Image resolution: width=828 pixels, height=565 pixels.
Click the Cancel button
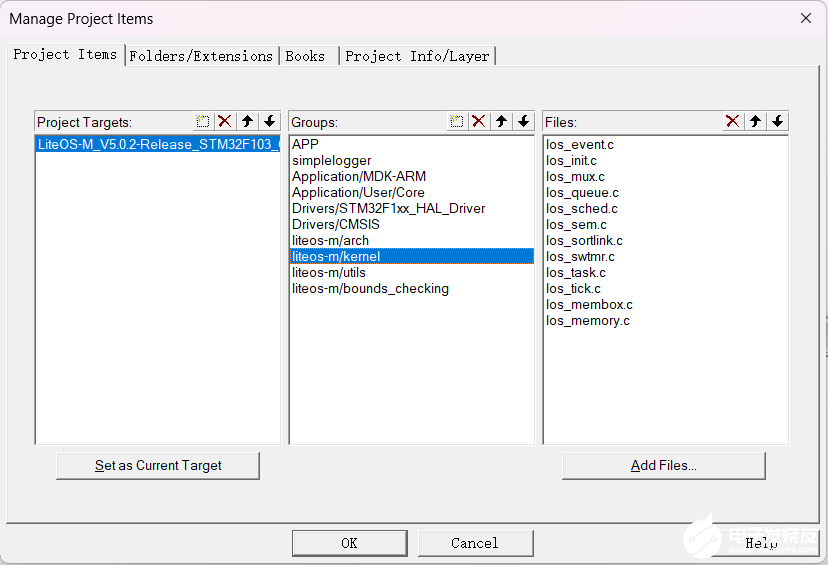coord(475,543)
